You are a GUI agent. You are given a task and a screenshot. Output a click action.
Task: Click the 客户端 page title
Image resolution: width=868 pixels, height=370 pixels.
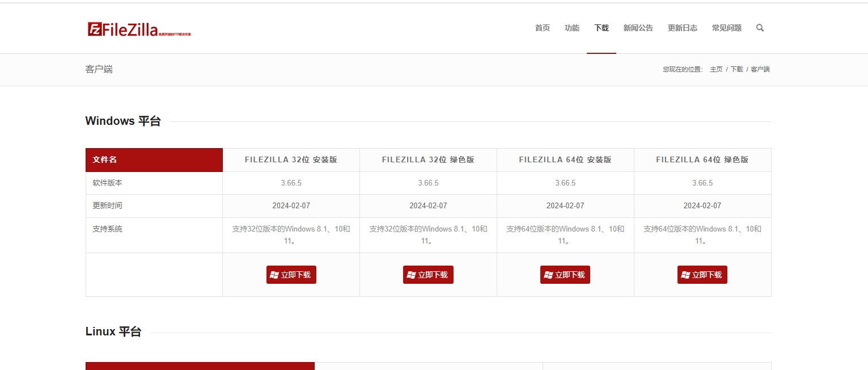99,69
